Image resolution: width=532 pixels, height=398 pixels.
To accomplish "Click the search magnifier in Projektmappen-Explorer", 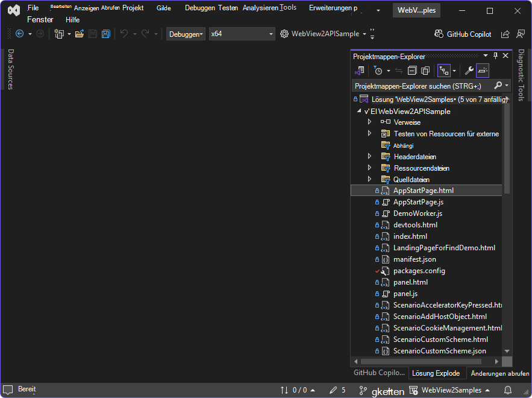I will click(498, 84).
